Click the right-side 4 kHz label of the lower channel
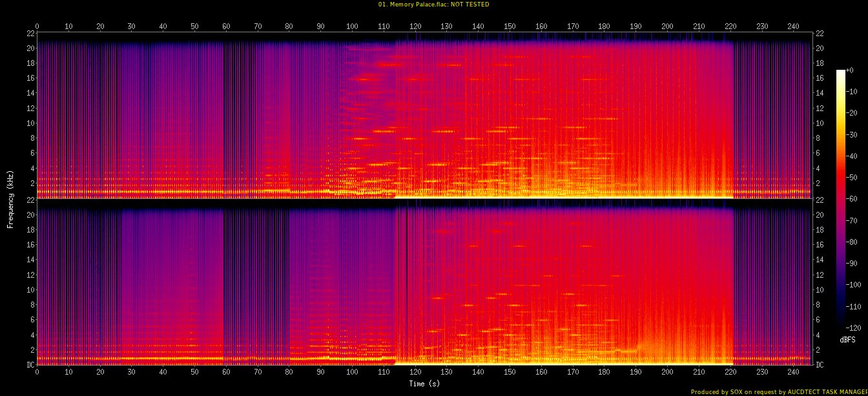This screenshot has height=396, width=868. (818, 335)
